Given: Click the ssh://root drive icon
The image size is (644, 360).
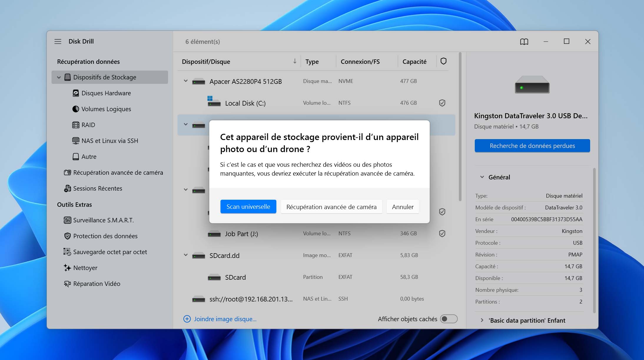Looking at the screenshot, I should pyautogui.click(x=199, y=299).
